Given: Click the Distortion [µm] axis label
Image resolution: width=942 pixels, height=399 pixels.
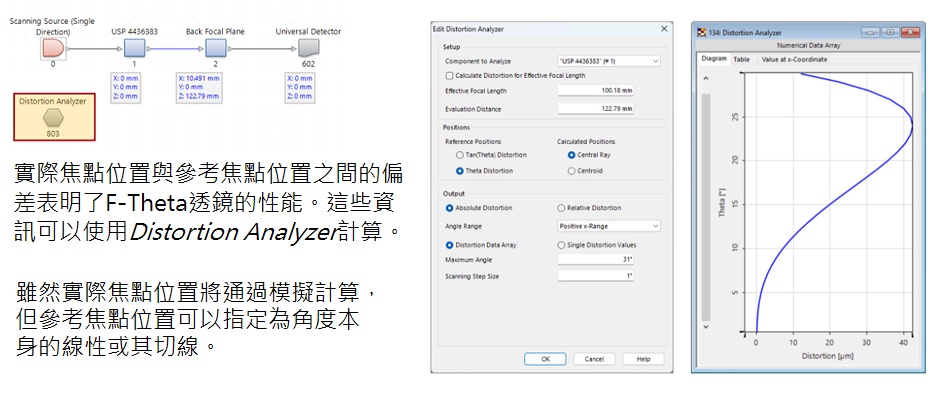Looking at the screenshot, I should click(827, 356).
